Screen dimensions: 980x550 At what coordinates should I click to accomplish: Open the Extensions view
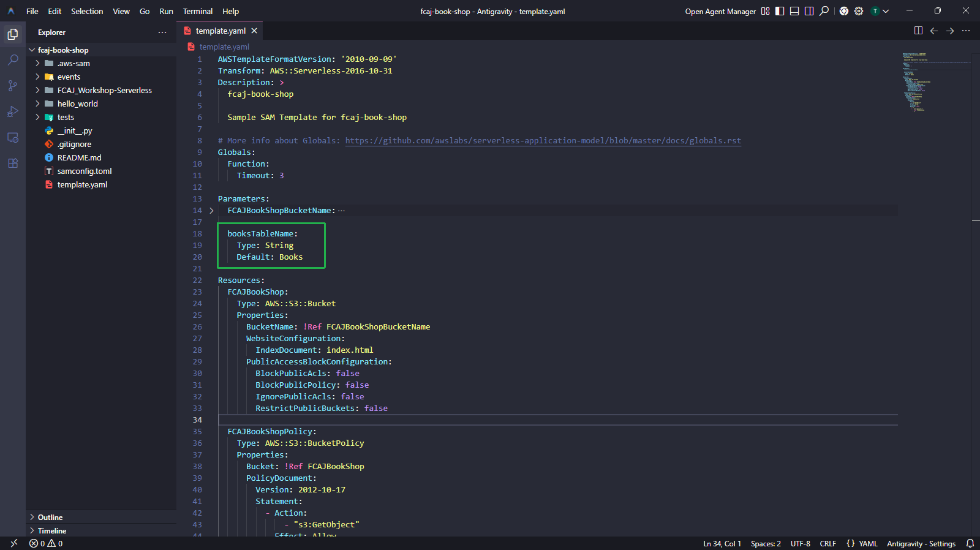coord(13,163)
